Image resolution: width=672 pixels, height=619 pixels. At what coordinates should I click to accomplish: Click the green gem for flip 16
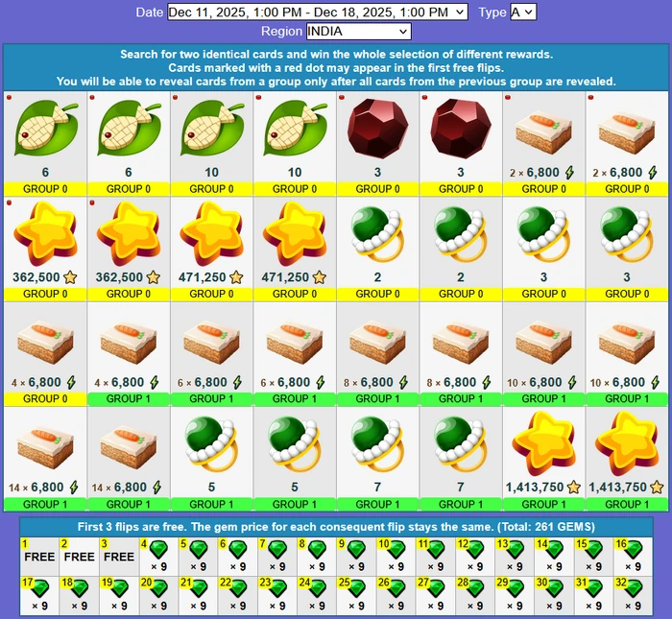(634, 550)
